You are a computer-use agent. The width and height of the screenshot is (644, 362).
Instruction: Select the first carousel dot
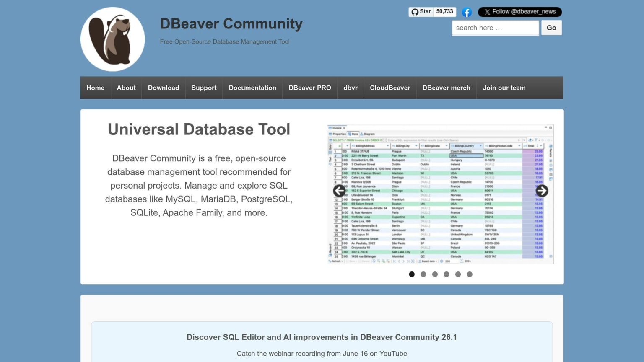pyautogui.click(x=412, y=274)
